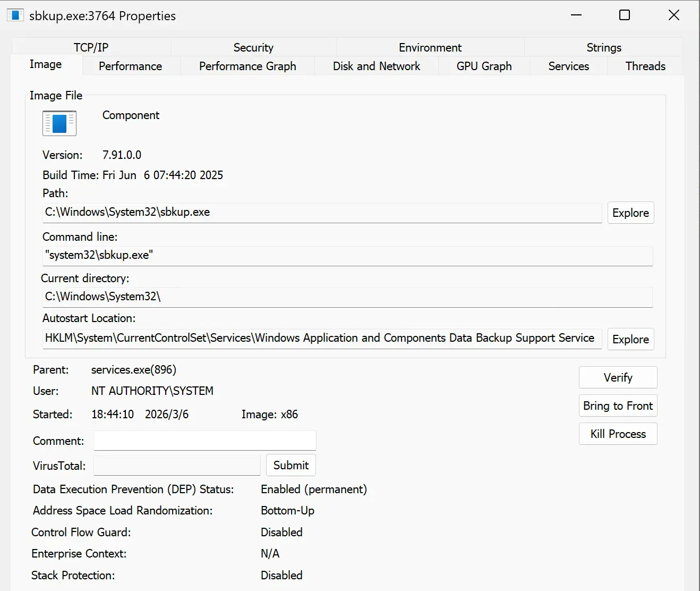The width and height of the screenshot is (700, 591).
Task: Submit the file to VirusTotal
Action: coord(291,466)
